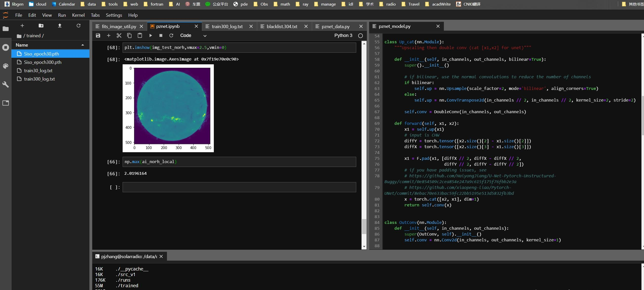The image size is (644, 290).
Task: Click notebook scrollbar down arrow
Action: coord(364,247)
